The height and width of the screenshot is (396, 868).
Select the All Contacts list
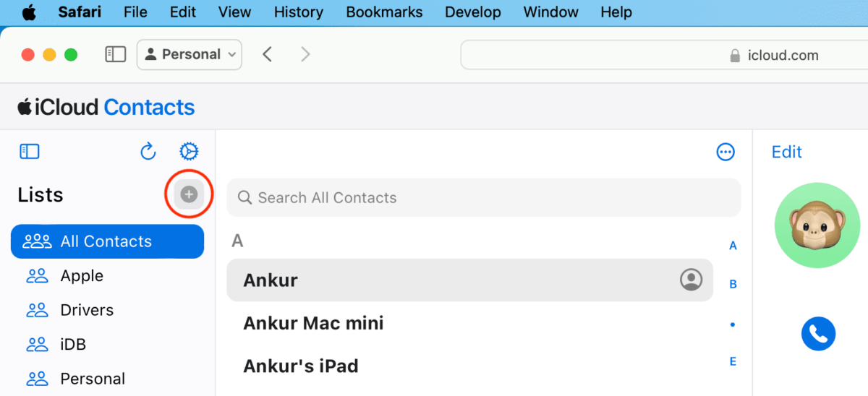click(107, 241)
